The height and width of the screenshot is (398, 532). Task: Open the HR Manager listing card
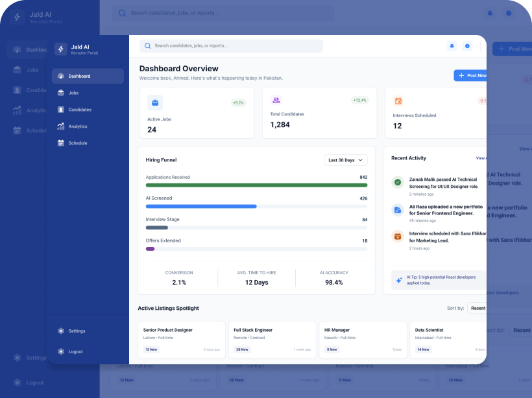pos(363,340)
